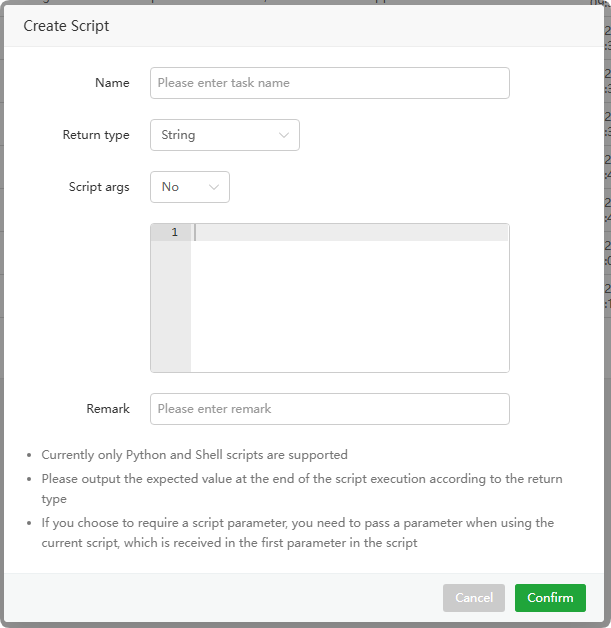
Task: Click the chevron arrow in Script args
Action: [x=214, y=187]
